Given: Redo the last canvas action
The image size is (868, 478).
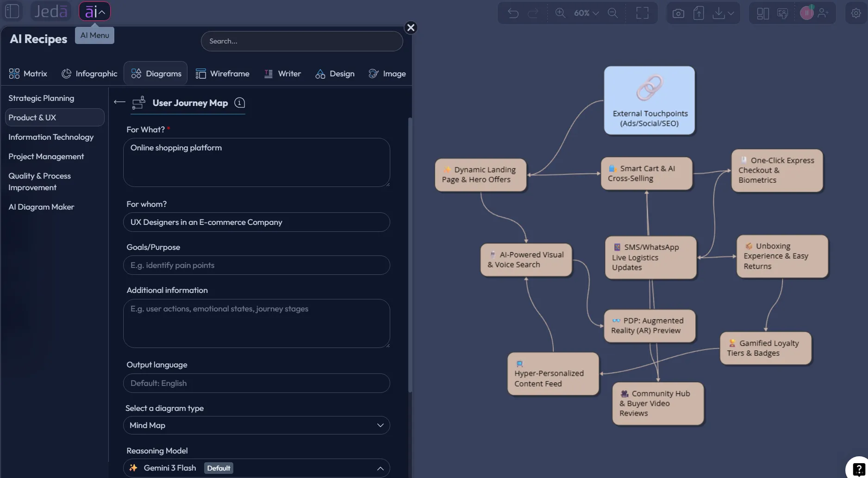Looking at the screenshot, I should coord(533,13).
